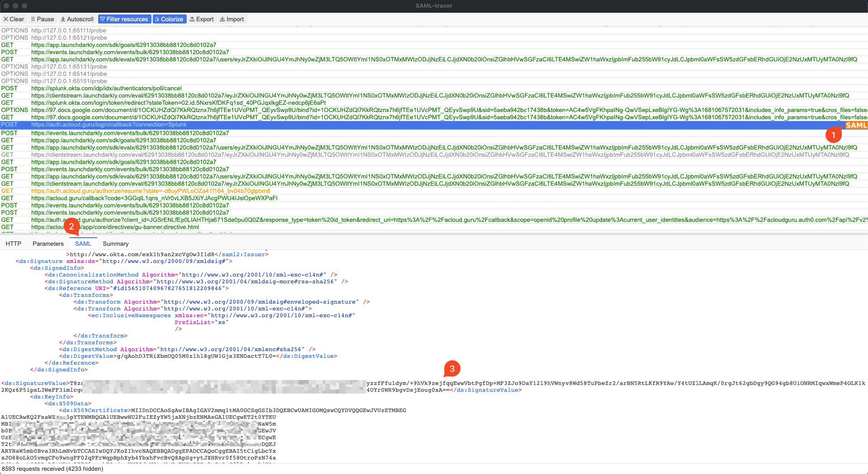This screenshot has height=474, width=868.
Task: Select the OPTIONS 127.0.0.1:65151 probe request
Action: [x=434, y=81]
